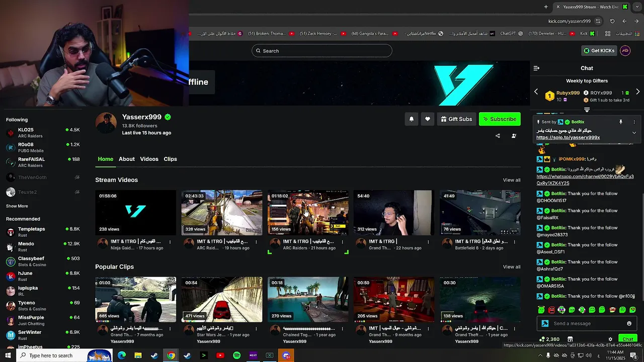This screenshot has width=644, height=362.
Task: Open the user profile avatar menu
Action: click(x=625, y=50)
